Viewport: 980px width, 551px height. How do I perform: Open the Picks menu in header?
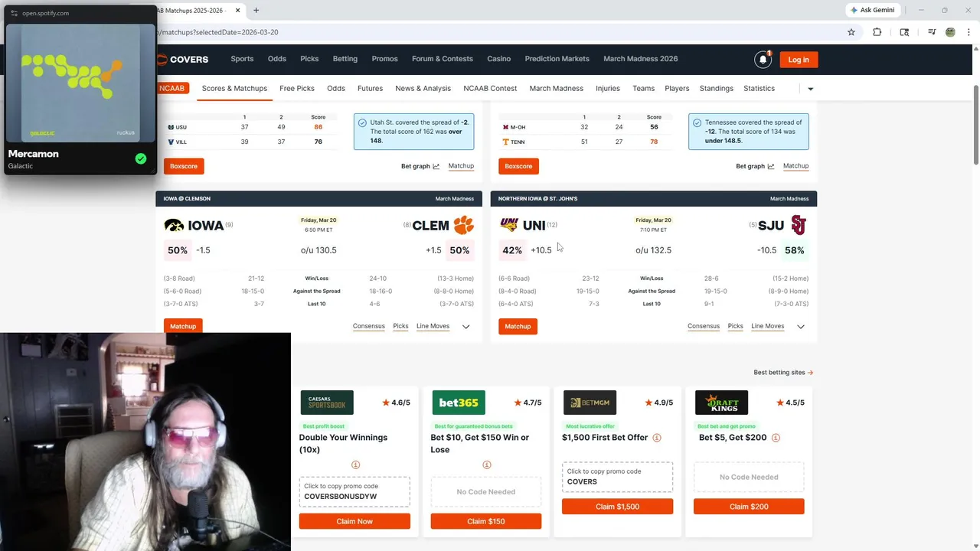(309, 59)
